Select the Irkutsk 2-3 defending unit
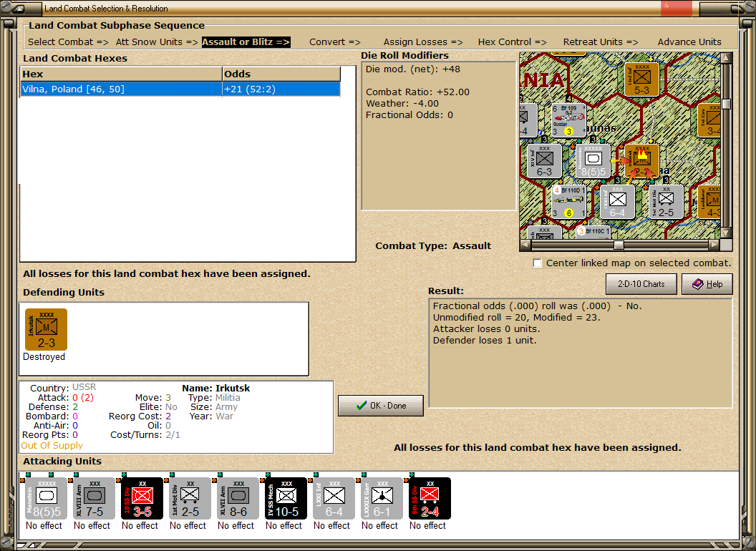Screen dimensions: 756x551 point(47,329)
